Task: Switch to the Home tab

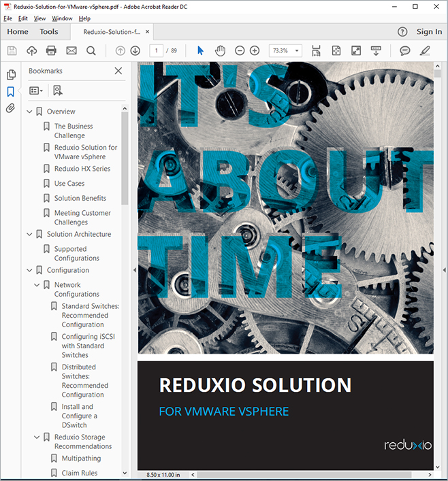Action: tap(18, 31)
